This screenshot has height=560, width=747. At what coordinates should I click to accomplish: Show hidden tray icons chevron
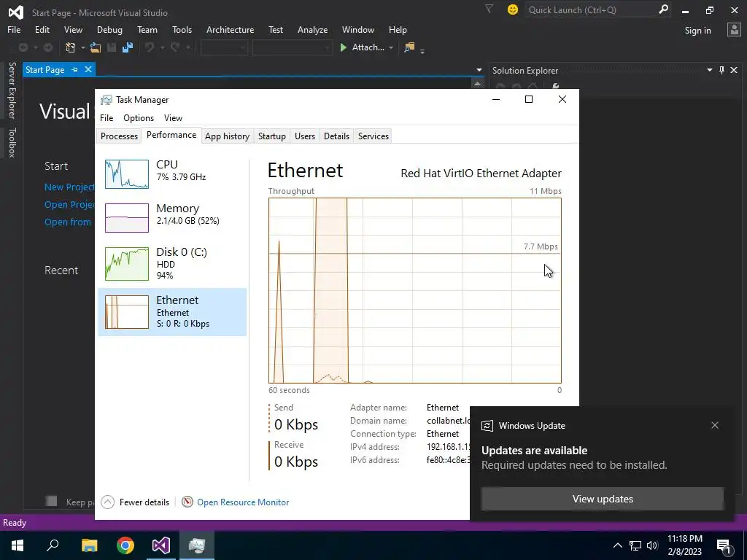tap(617, 545)
